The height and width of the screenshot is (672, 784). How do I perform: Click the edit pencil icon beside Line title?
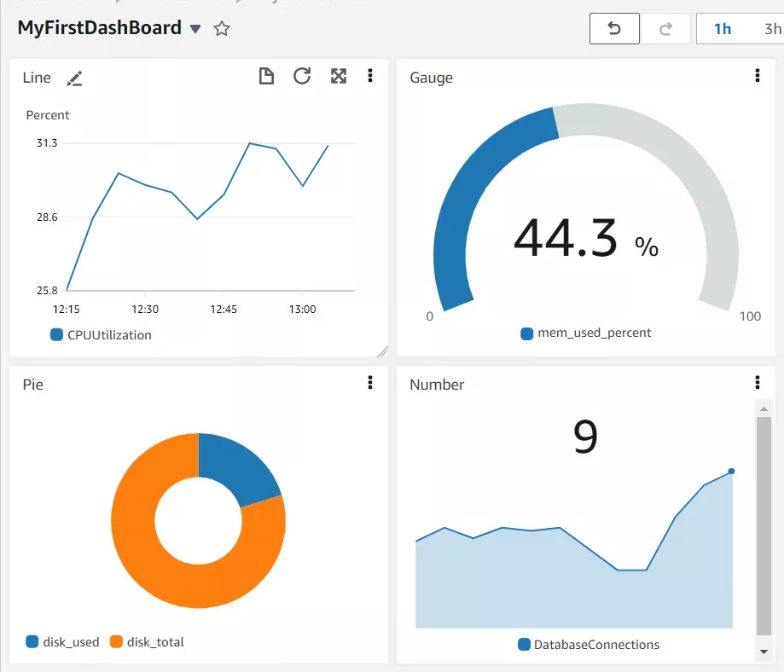[x=75, y=78]
